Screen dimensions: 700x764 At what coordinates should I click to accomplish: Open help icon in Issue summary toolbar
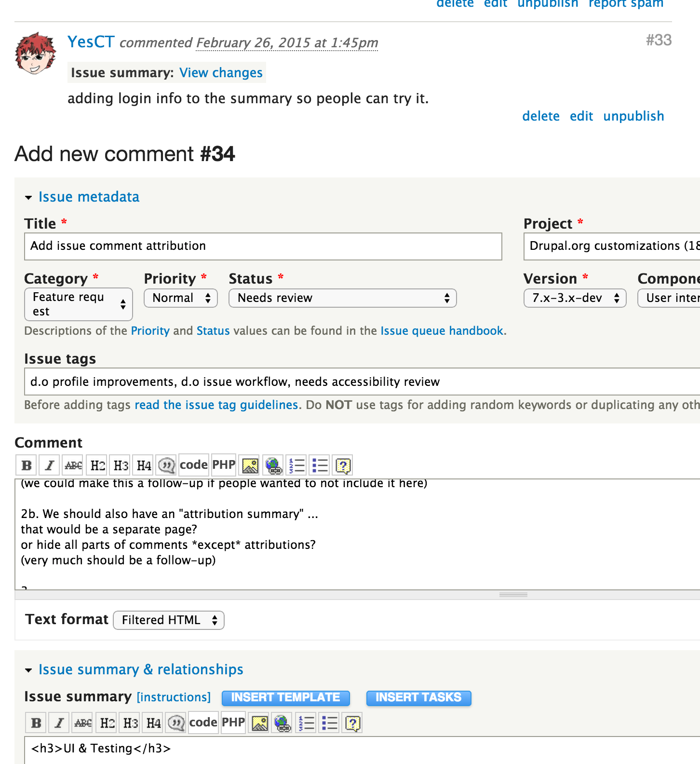point(352,723)
